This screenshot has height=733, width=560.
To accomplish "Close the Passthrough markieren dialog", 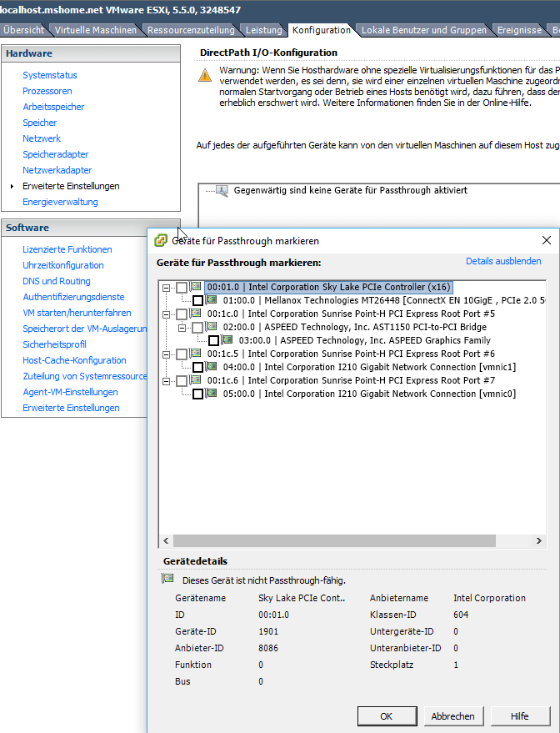I will tap(547, 240).
